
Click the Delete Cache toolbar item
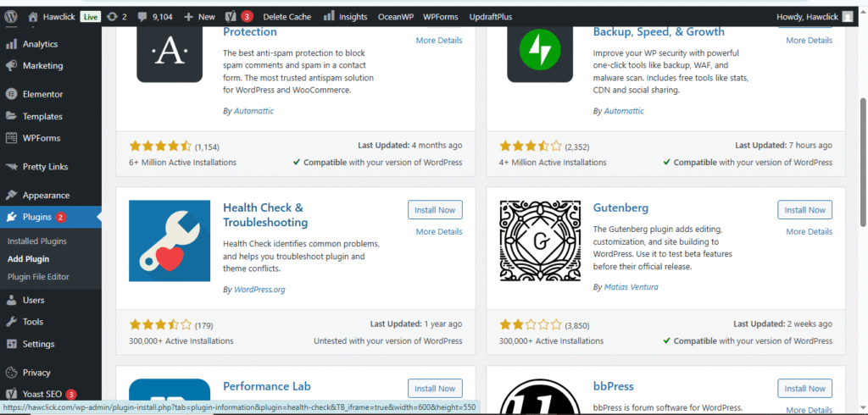pos(287,16)
